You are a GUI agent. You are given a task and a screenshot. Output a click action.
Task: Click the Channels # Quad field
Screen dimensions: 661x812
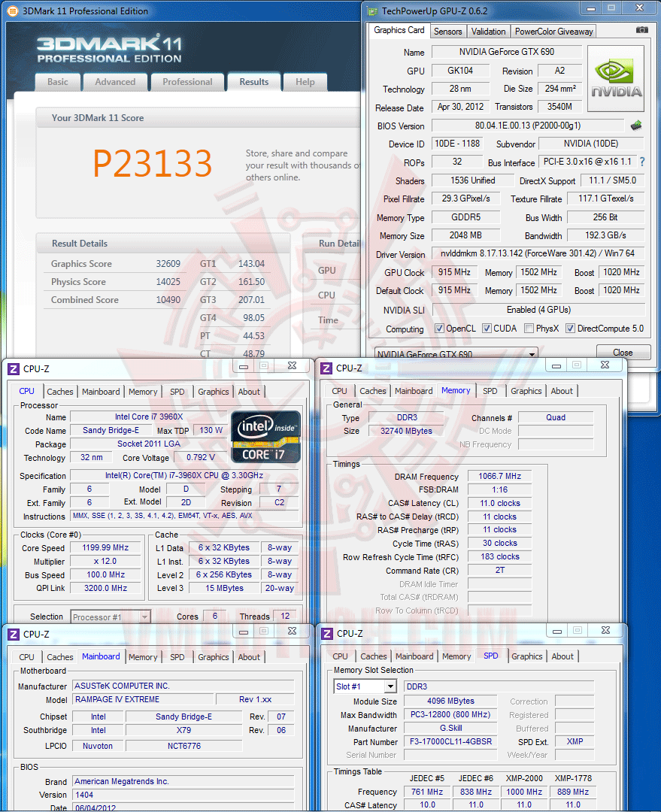pyautogui.click(x=556, y=417)
